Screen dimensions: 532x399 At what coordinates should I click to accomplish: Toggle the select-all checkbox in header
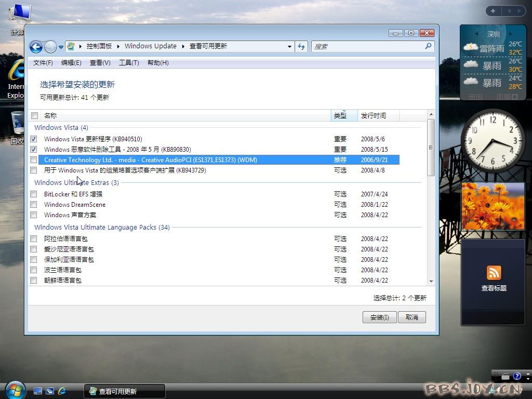pos(34,116)
